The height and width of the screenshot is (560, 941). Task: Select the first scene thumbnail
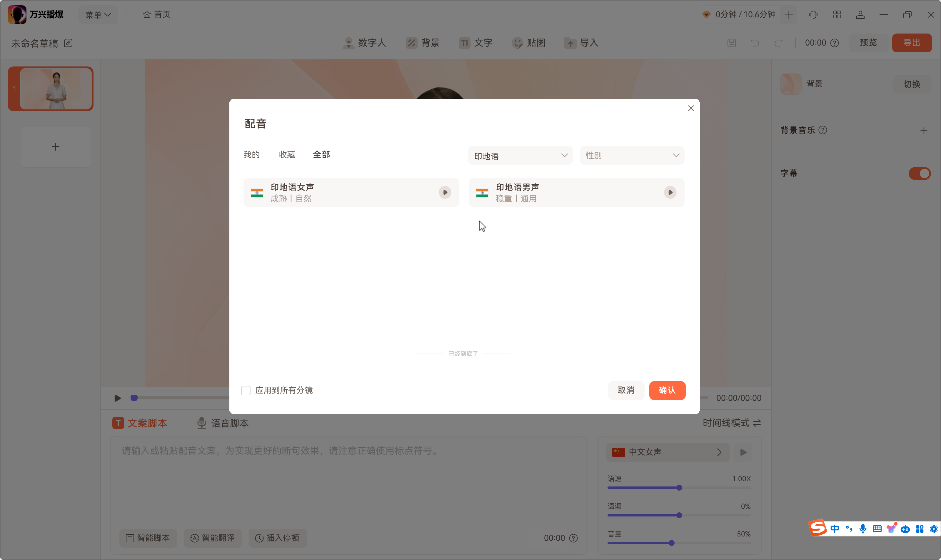[x=50, y=88]
